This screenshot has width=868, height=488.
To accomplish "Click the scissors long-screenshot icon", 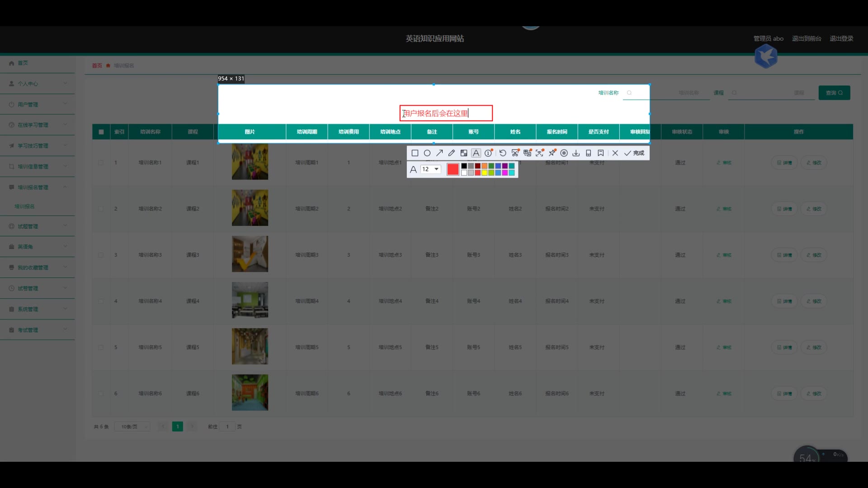I will click(515, 153).
